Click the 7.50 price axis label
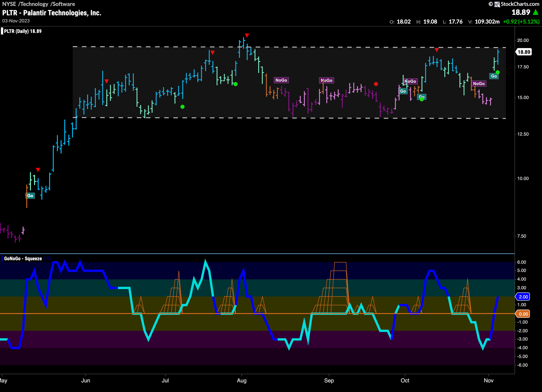The image size is (542, 392). pyautogui.click(x=521, y=236)
